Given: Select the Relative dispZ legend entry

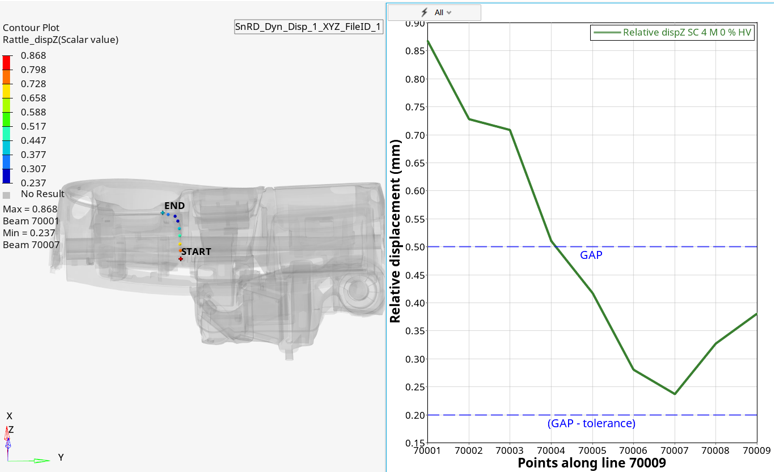Looking at the screenshot, I should [x=687, y=32].
